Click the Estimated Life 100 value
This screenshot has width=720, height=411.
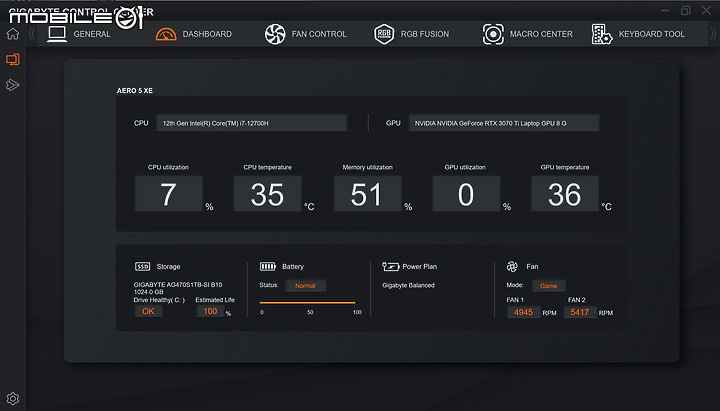pyautogui.click(x=210, y=311)
